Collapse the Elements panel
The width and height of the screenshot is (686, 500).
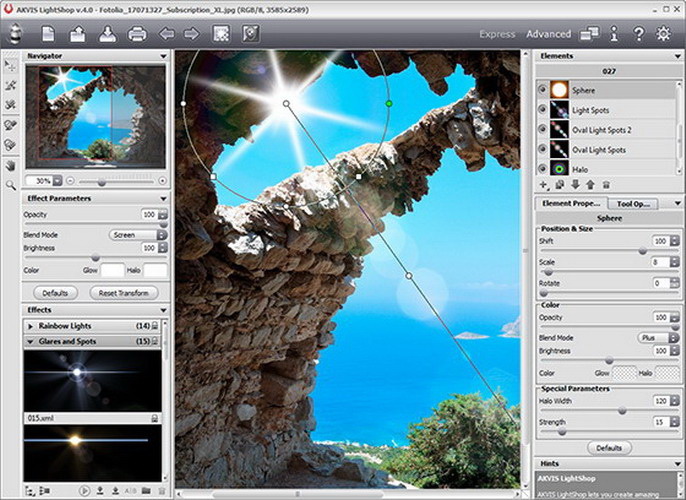click(x=678, y=56)
